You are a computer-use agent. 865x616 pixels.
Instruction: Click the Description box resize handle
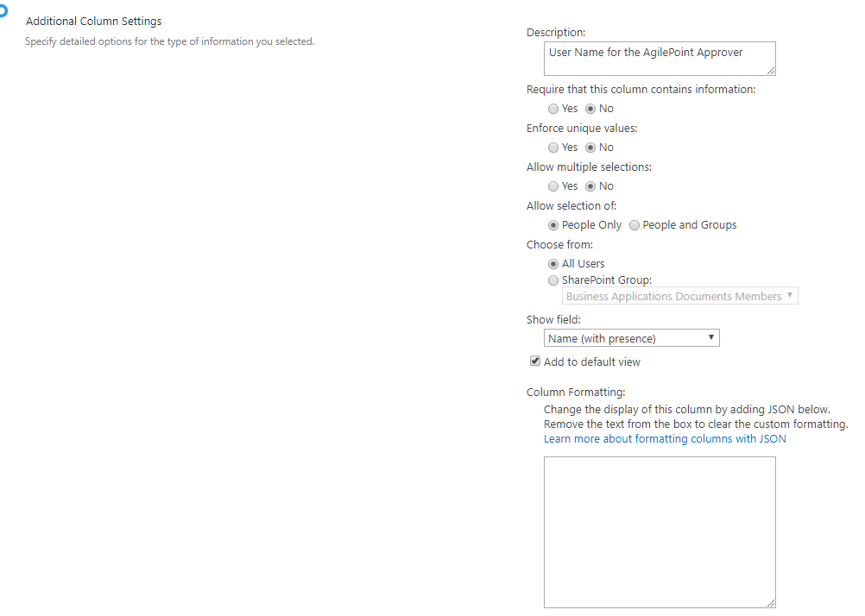tap(771, 71)
